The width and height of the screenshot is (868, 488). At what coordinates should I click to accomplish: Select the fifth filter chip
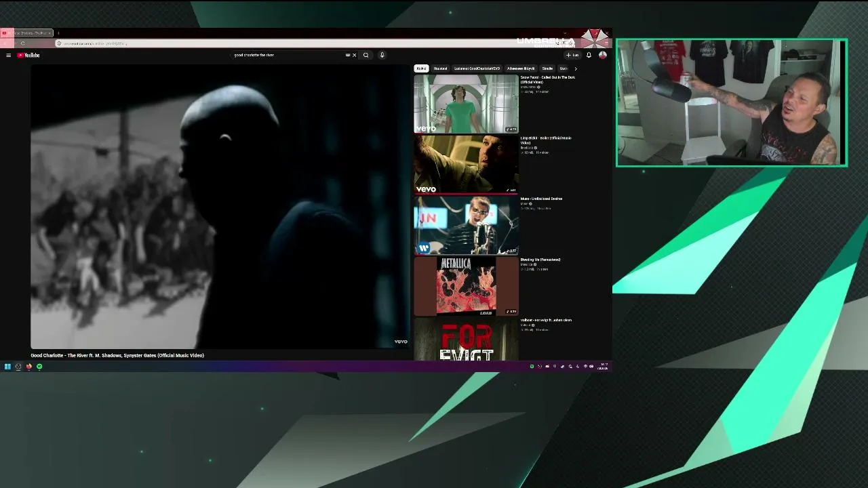[x=547, y=68]
